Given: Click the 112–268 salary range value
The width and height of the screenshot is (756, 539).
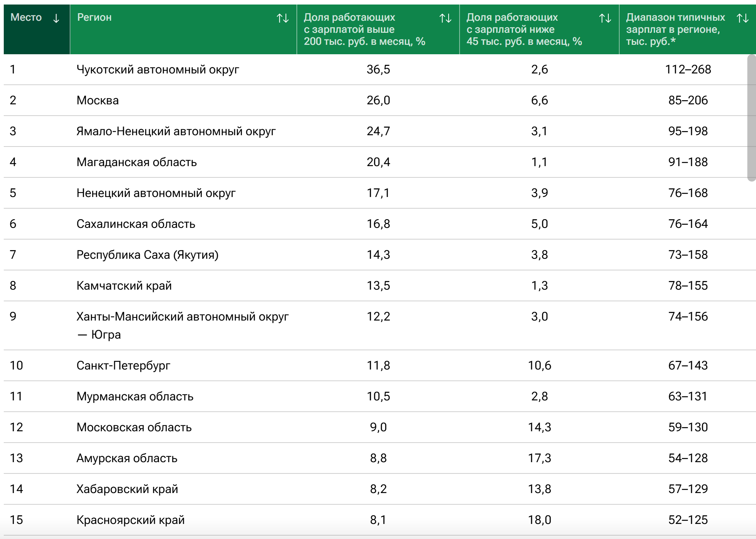Looking at the screenshot, I should [688, 69].
